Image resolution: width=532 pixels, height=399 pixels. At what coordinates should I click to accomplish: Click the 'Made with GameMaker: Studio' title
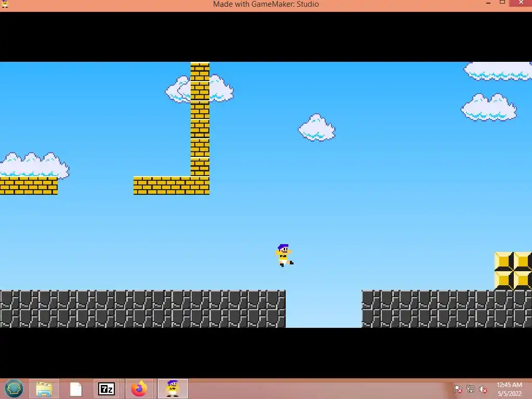[266, 4]
